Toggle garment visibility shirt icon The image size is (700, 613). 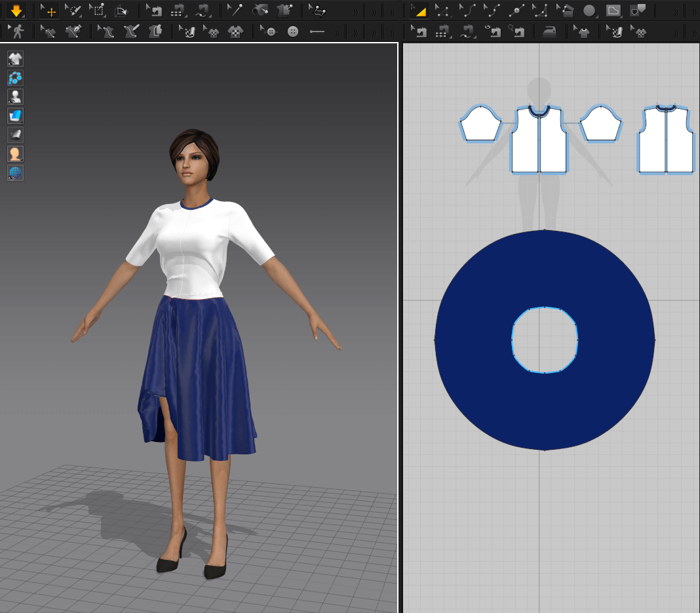(x=15, y=59)
